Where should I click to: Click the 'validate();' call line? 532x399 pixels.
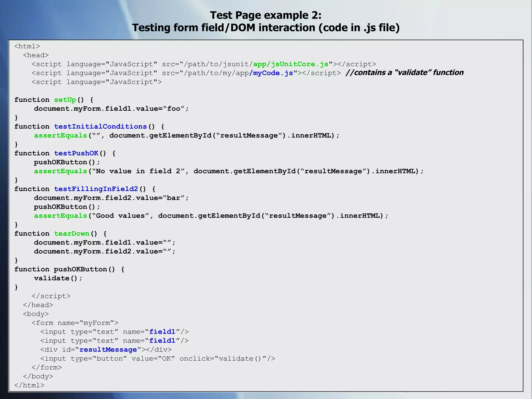click(58, 278)
